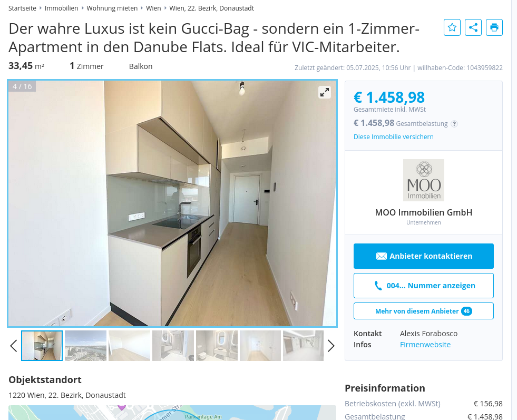Print the listing using printer icon
Screen dimensions: 517x420
coord(494,27)
